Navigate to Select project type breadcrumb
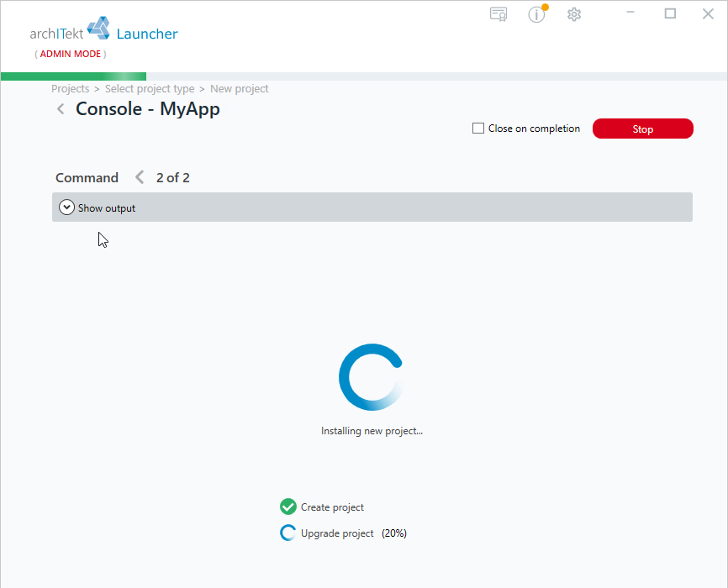This screenshot has width=728, height=588. tap(150, 89)
